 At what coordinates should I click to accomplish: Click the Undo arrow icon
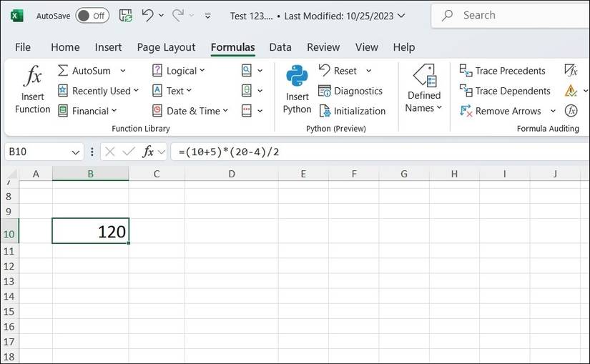pos(147,16)
